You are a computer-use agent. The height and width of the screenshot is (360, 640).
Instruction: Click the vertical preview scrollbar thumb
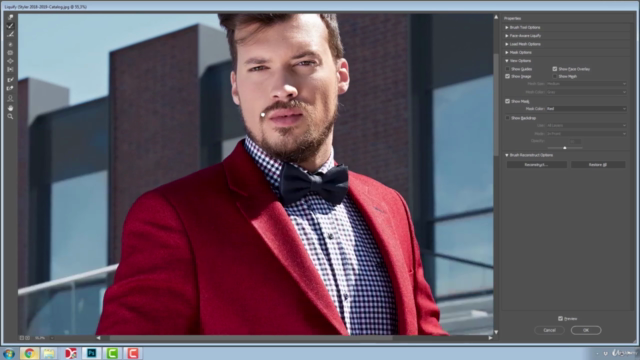pyautogui.click(x=496, y=104)
